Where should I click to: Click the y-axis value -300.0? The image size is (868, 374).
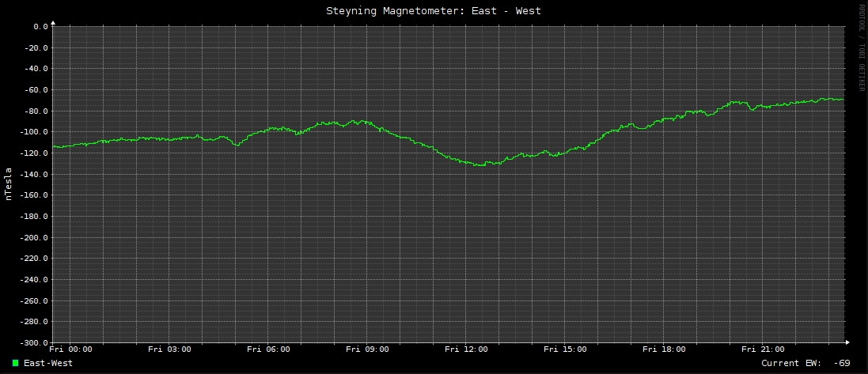tap(33, 342)
